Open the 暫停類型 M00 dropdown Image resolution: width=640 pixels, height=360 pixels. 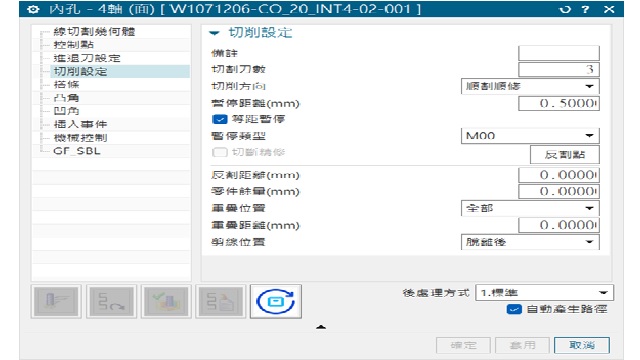pyautogui.click(x=530, y=136)
